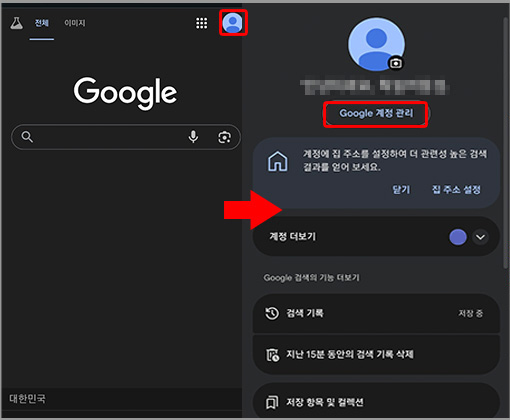Click the profile avatar at top right
Viewport: 510px width, 420px height.
click(x=233, y=23)
